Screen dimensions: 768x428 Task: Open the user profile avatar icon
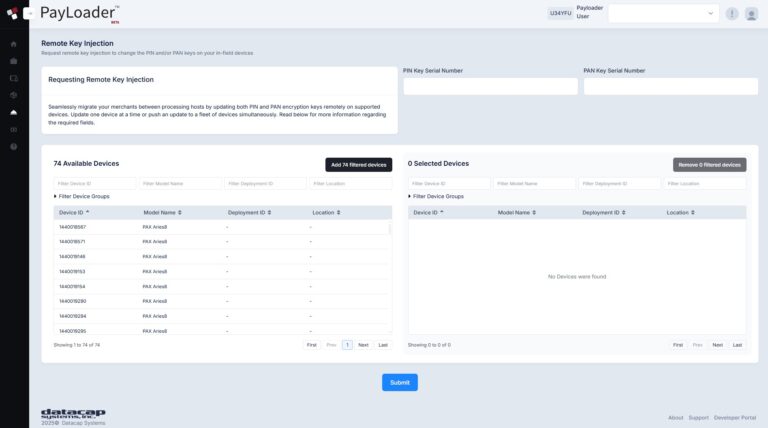tap(751, 14)
